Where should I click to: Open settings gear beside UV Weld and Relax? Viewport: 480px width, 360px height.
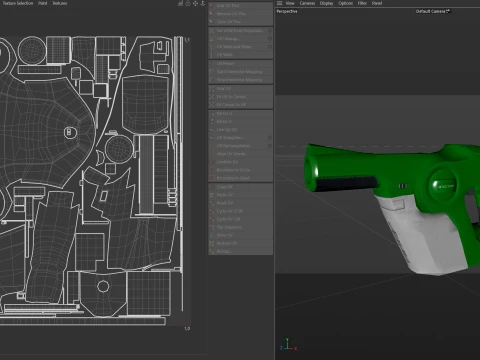270,47
